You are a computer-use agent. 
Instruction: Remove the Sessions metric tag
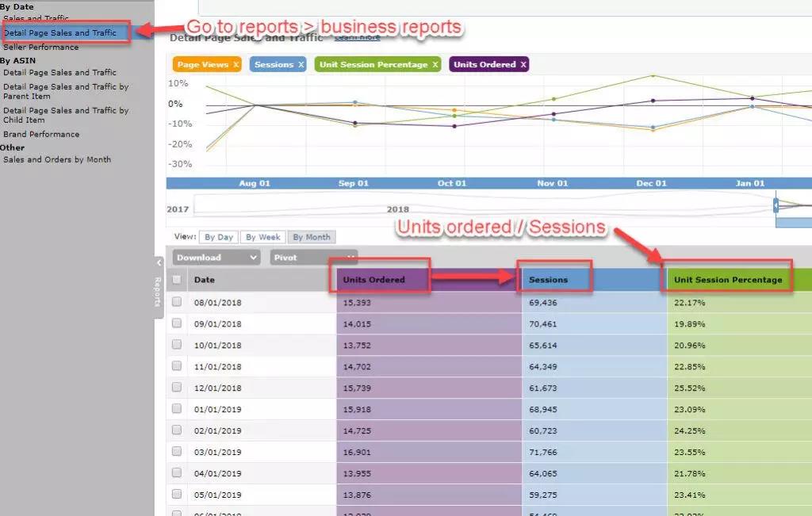pyautogui.click(x=301, y=65)
